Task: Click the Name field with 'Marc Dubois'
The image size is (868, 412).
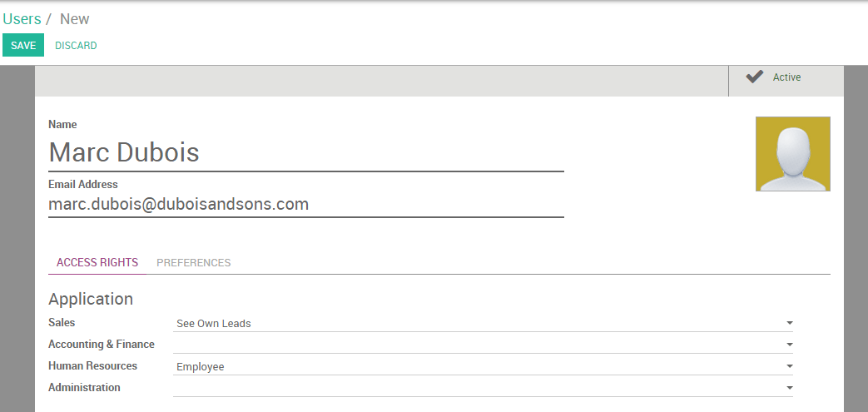Action: 305,153
